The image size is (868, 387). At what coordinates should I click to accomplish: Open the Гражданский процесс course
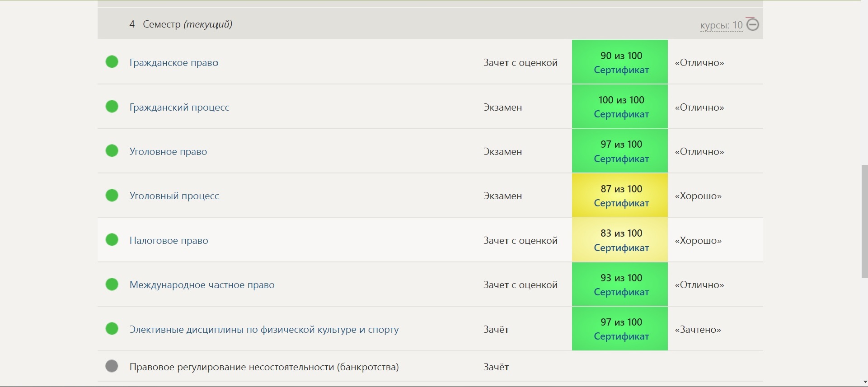[x=179, y=107]
